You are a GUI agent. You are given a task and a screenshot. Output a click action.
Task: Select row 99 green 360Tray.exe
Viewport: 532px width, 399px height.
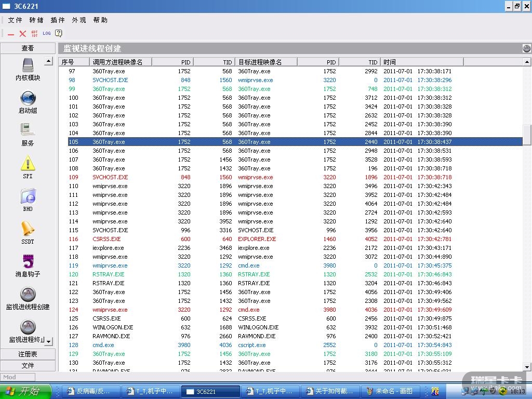tap(295, 89)
